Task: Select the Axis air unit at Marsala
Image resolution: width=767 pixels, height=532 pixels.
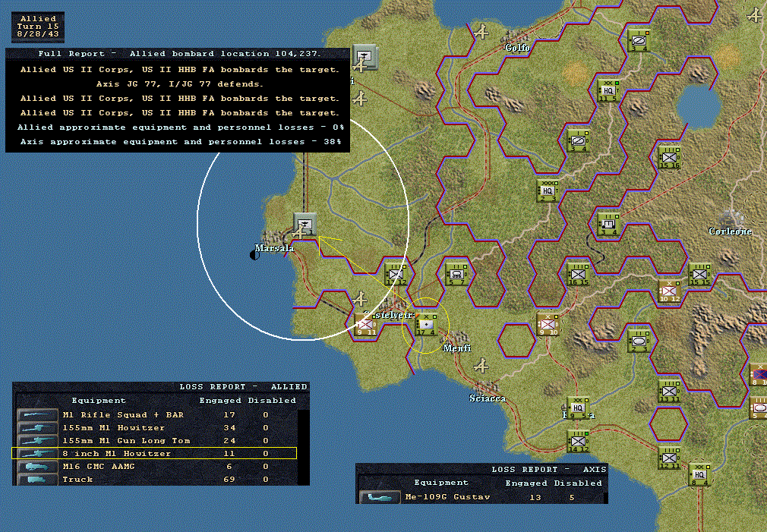Action: (305, 225)
